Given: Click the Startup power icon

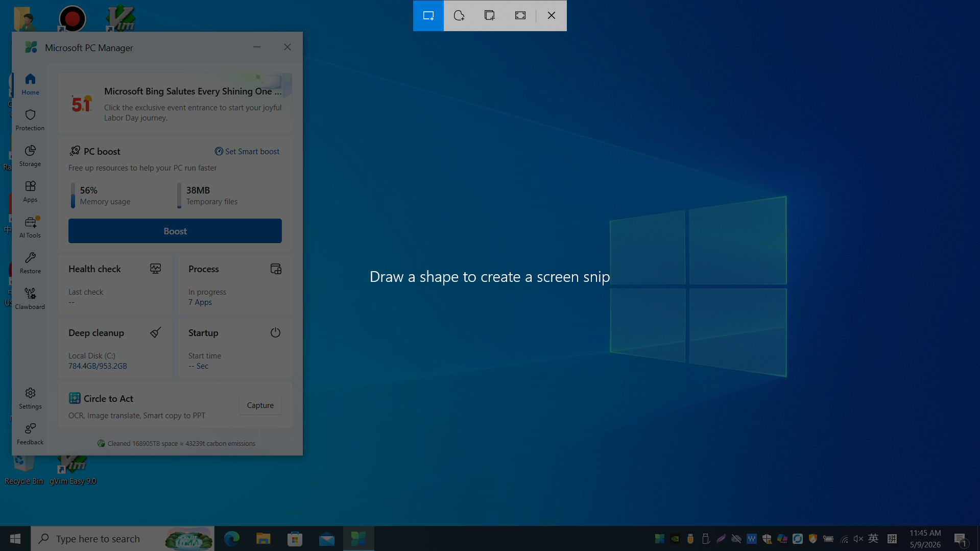Looking at the screenshot, I should pos(276,332).
